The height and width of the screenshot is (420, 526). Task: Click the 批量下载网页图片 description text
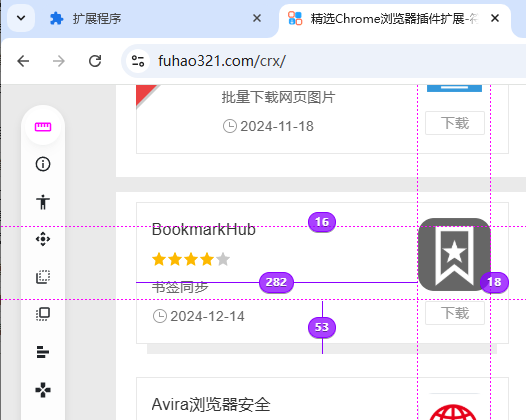pos(278,97)
